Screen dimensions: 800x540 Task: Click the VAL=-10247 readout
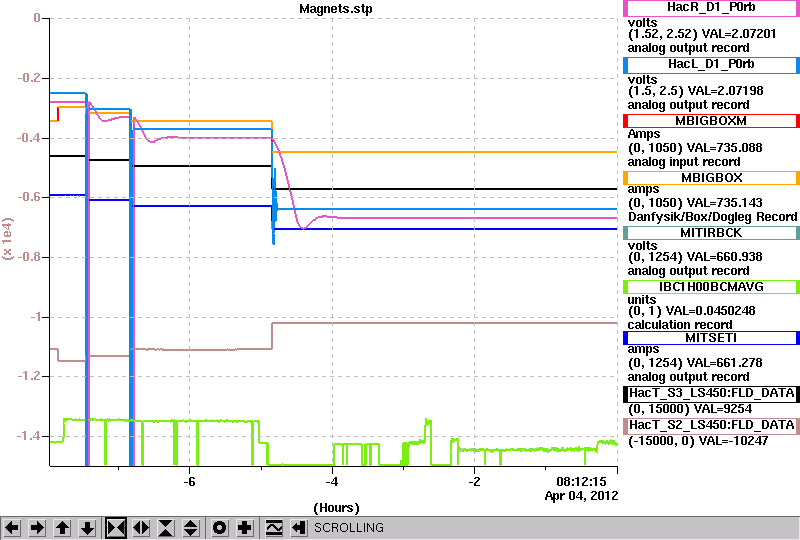733,441
